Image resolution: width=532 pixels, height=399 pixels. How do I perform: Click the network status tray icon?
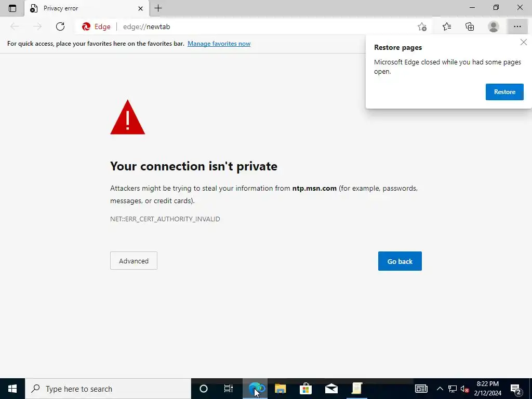click(x=453, y=389)
